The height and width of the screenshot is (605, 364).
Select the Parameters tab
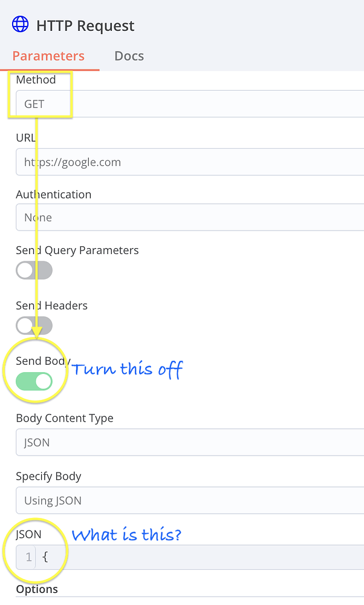point(48,56)
